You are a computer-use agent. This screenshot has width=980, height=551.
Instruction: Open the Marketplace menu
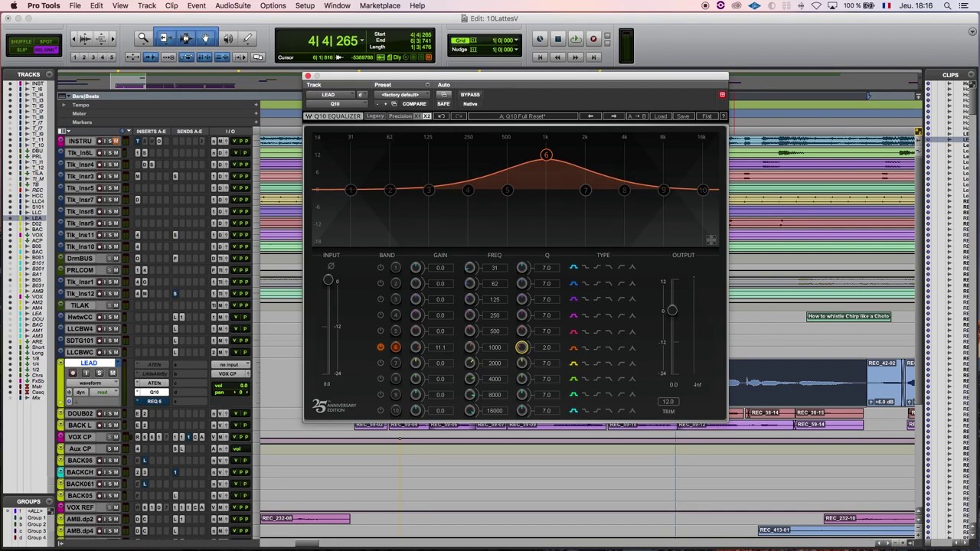(380, 5)
